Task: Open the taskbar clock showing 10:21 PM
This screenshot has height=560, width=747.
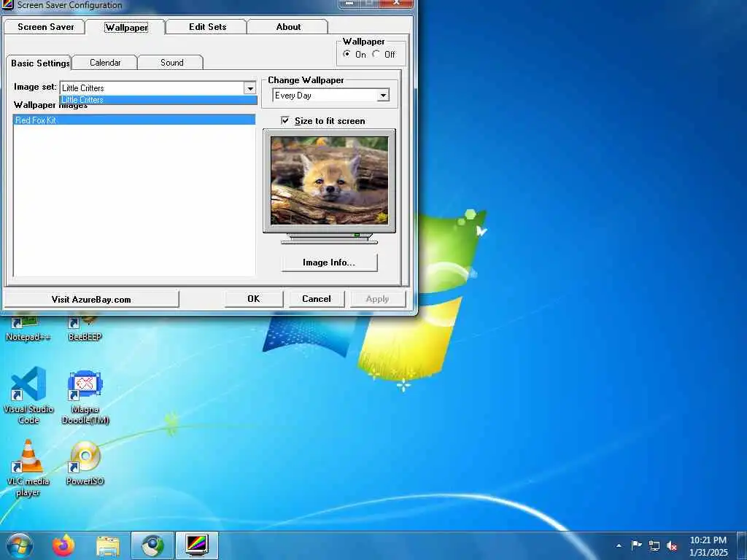Action: coord(708,546)
